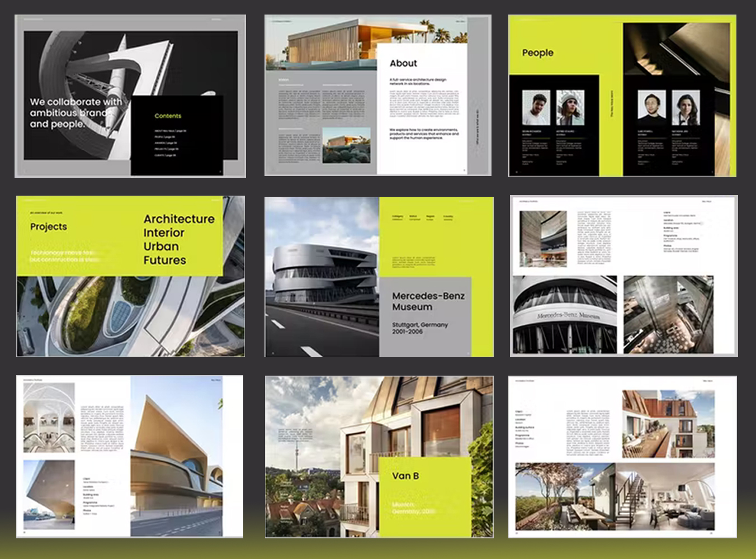Click the fourth team portrait, woman
The height and width of the screenshot is (559, 756).
pyautogui.click(x=686, y=107)
